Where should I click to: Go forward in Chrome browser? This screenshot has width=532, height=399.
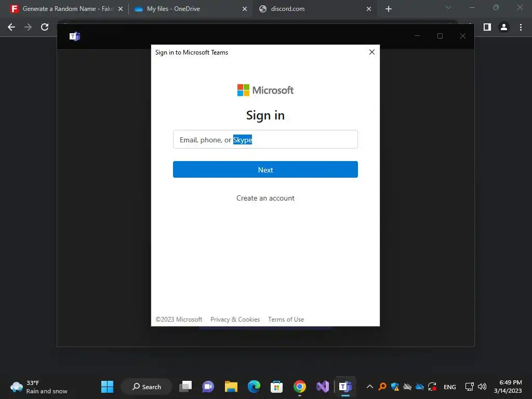tap(28, 27)
